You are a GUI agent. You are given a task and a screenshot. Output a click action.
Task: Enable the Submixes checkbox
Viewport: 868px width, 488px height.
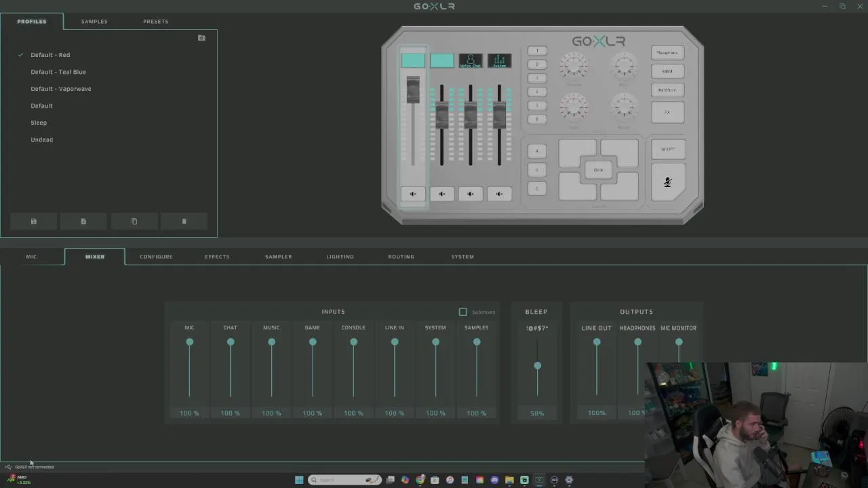[463, 312]
